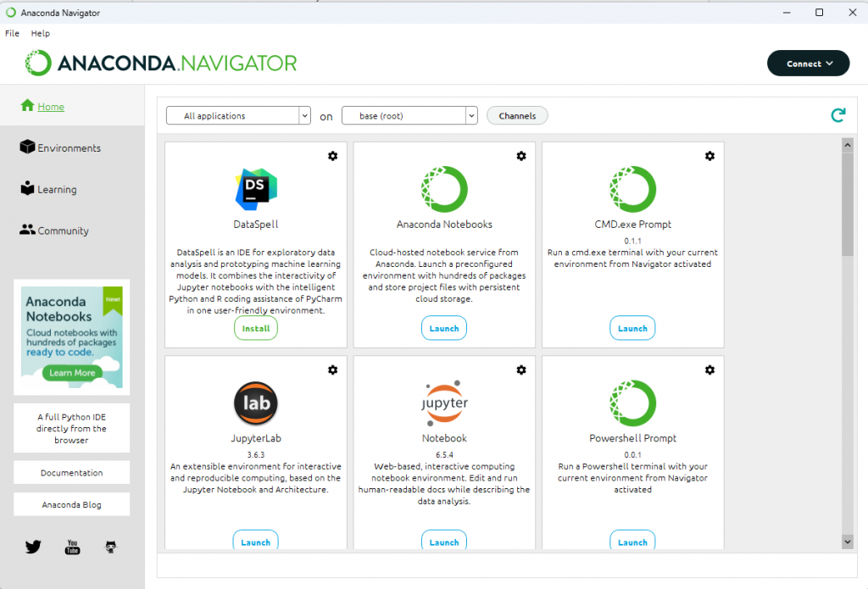Click the JupyterLab version 3.6.3 text

tap(256, 454)
